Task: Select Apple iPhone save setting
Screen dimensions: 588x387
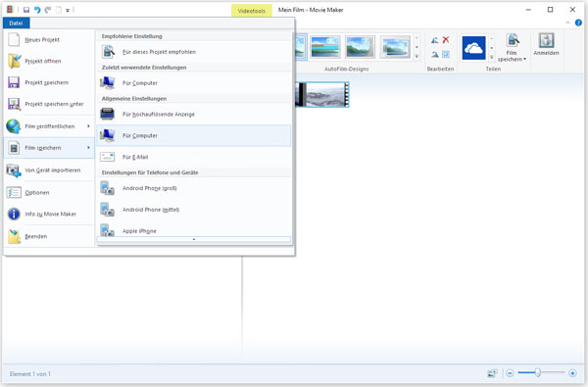Action: [x=193, y=229]
